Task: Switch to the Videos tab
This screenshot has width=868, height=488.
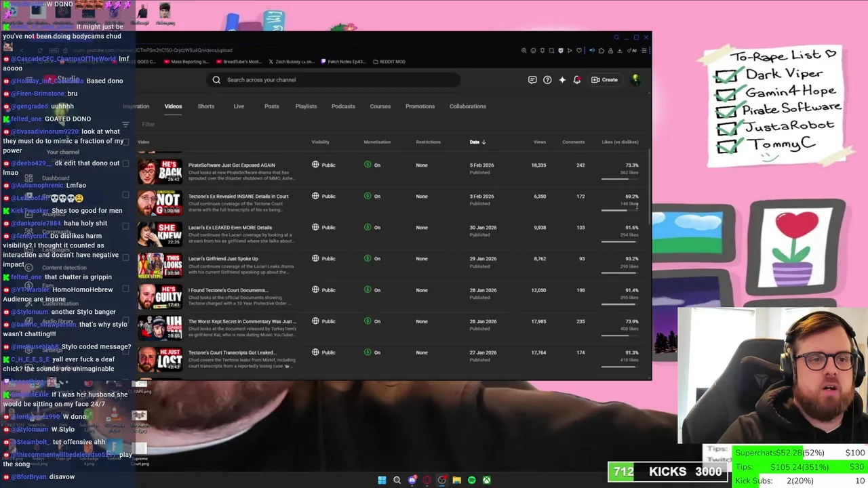Action: (173, 106)
